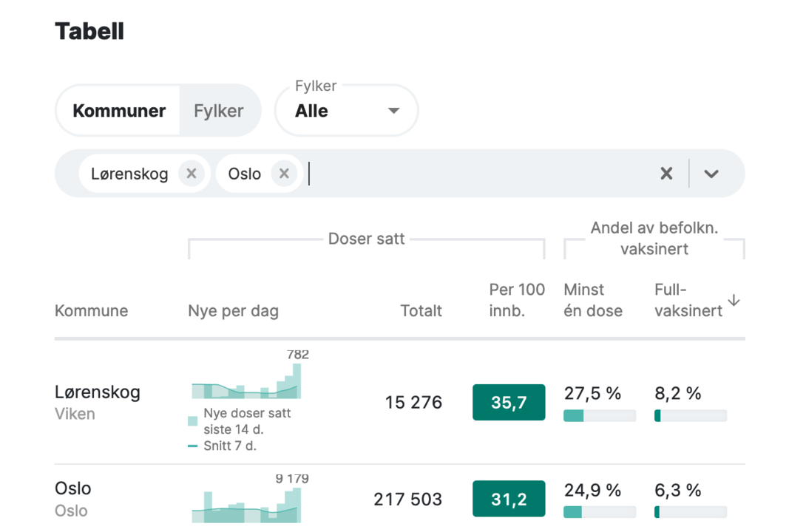
Task: Click Lørenskog sparkline chart
Action: point(246,382)
